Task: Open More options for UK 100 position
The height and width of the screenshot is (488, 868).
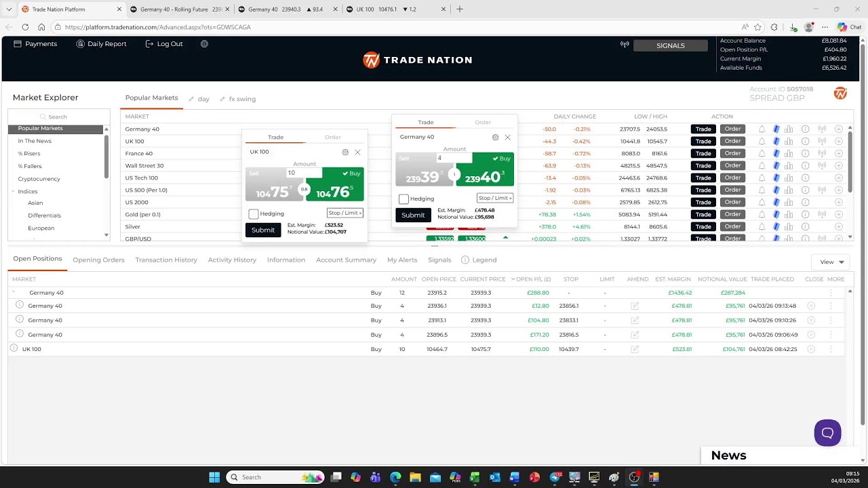Action: pyautogui.click(x=831, y=349)
